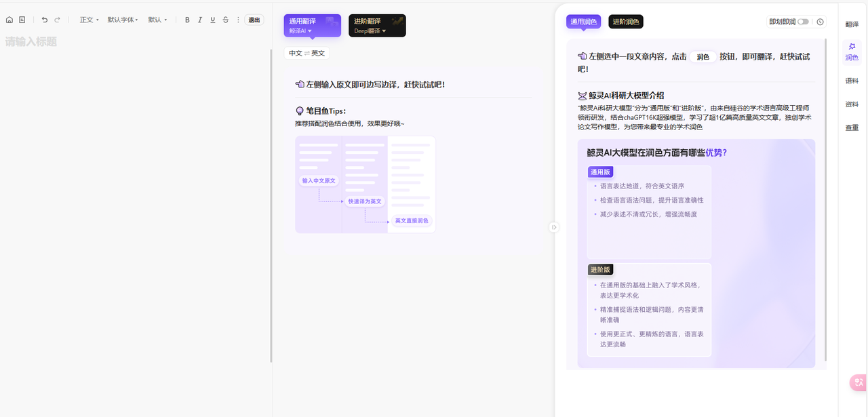Viewport: 868px width, 417px height.
Task: Apply strikethrough formatting
Action: click(226, 20)
